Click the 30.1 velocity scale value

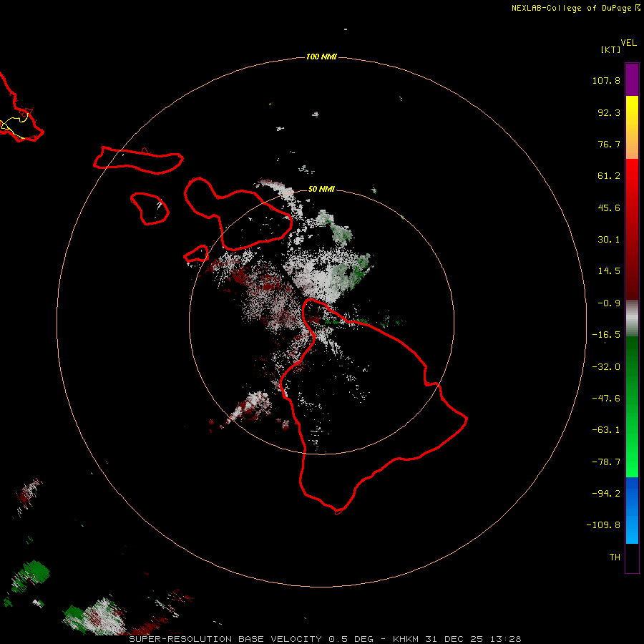[609, 240]
